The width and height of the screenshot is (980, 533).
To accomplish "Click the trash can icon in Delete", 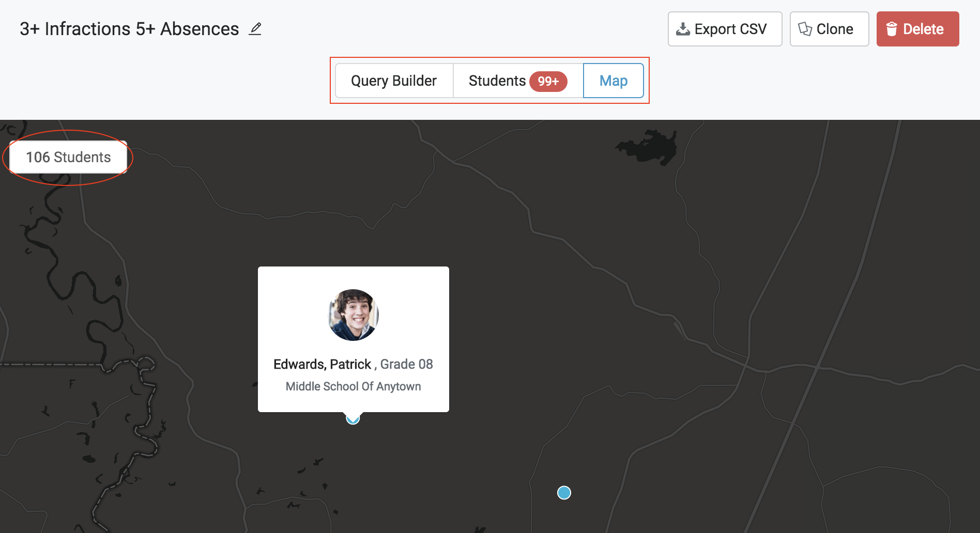I will [892, 29].
